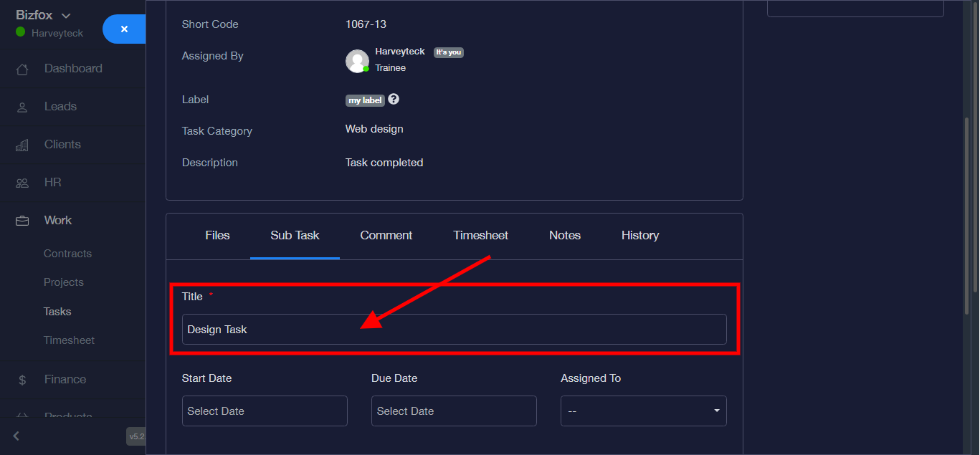Click the Start Date input field
The height and width of the screenshot is (455, 980).
tap(265, 411)
